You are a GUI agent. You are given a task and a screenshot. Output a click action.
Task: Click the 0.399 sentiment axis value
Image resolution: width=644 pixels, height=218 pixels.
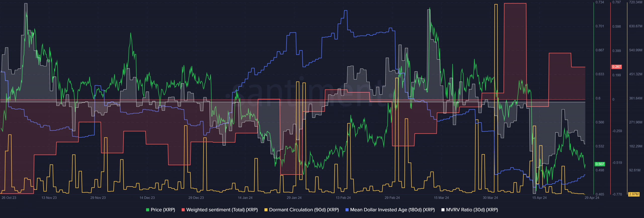coord(617,51)
